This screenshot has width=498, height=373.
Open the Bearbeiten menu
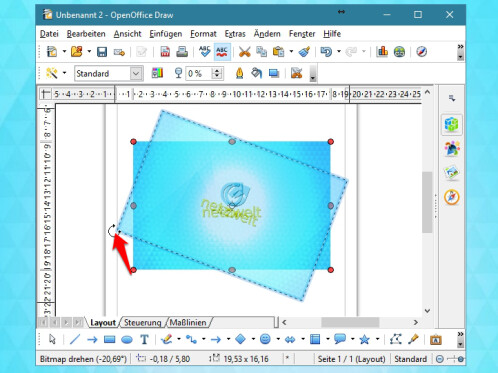86,34
